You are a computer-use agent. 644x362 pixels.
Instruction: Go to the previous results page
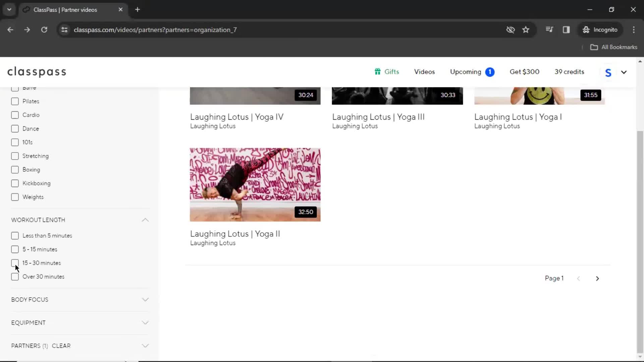point(578,279)
